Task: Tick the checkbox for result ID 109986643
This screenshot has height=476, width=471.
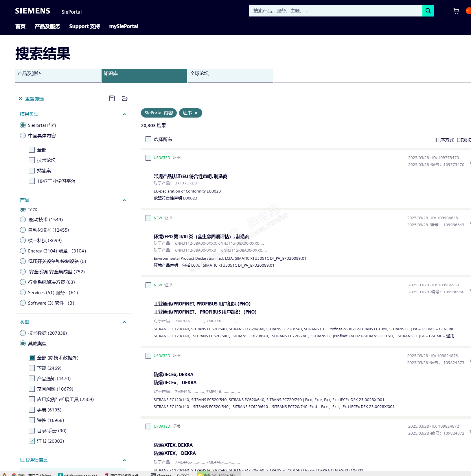Action: pos(148,218)
